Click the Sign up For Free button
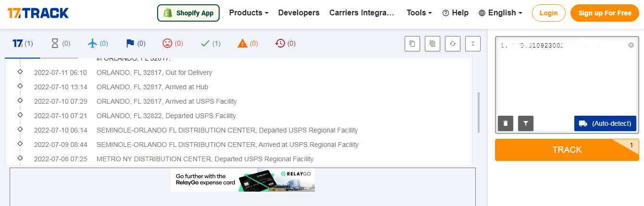This screenshot has width=644, height=206. click(x=605, y=13)
